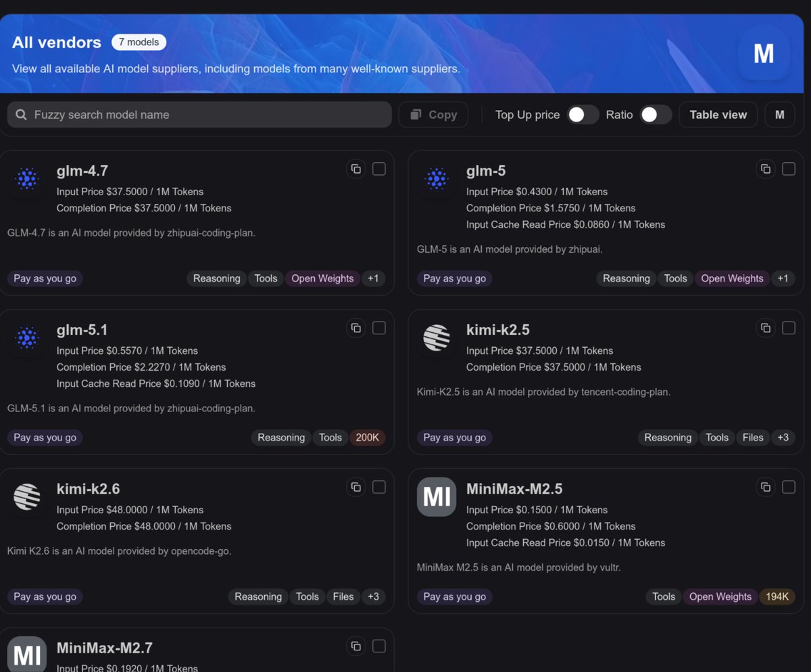Click the 194K tag on MiniMax-M2.5
This screenshot has width=811, height=672.
click(x=777, y=596)
